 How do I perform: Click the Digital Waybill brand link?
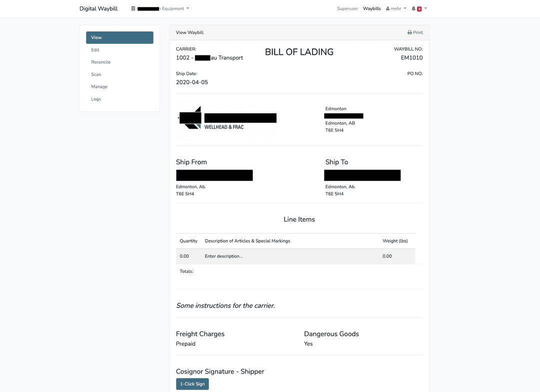click(x=98, y=8)
